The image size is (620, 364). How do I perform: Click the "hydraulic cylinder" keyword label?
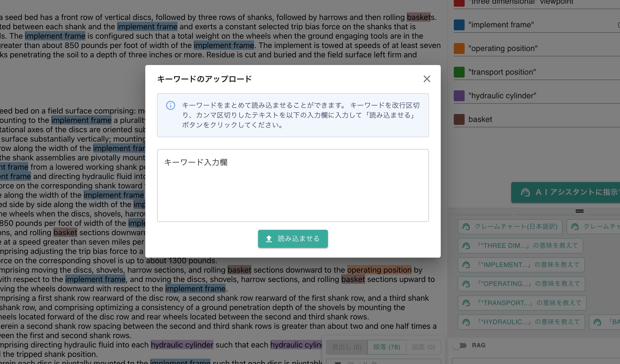(x=502, y=96)
